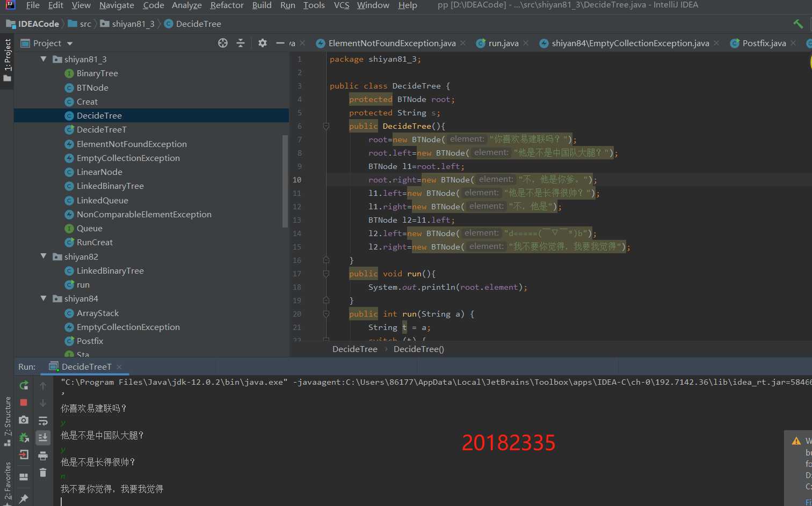Toggle soft-wrap in the console
The image size is (812, 506).
tap(43, 421)
